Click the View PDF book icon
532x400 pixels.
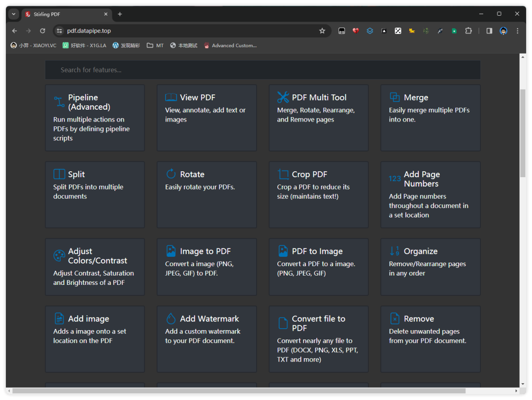pyautogui.click(x=171, y=97)
